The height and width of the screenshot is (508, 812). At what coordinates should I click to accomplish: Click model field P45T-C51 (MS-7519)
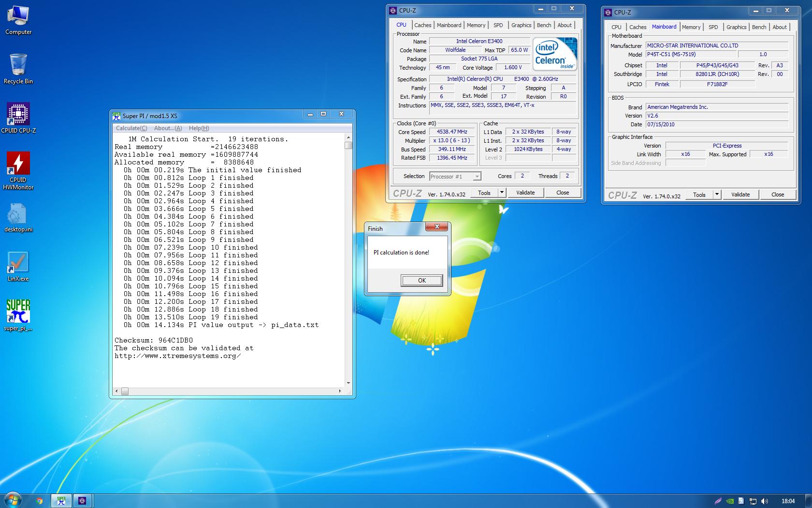[x=690, y=54]
